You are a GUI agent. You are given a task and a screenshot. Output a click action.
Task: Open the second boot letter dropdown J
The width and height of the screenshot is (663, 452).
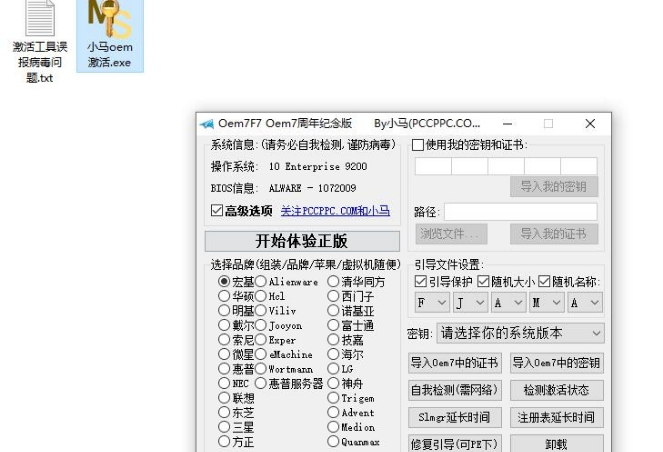tap(470, 303)
